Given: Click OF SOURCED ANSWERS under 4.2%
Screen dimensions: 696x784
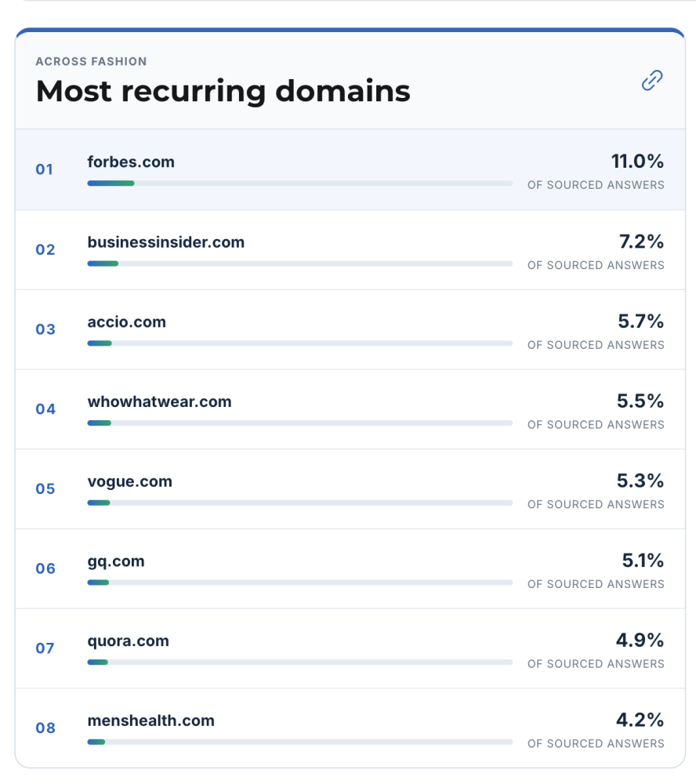Looking at the screenshot, I should [596, 743].
